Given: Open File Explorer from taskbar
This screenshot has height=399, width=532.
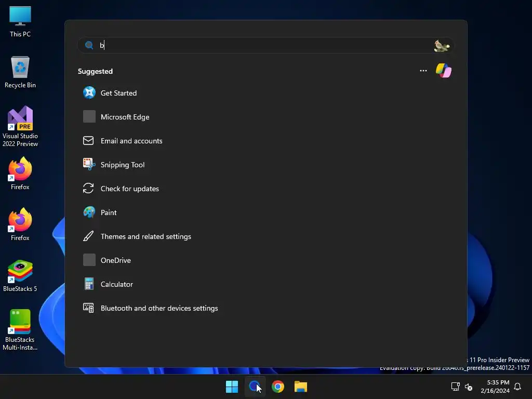Looking at the screenshot, I should (301, 387).
